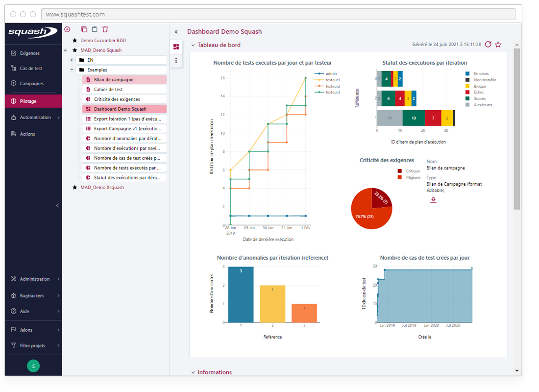Mark dashboard as favorite with star icon

click(498, 45)
